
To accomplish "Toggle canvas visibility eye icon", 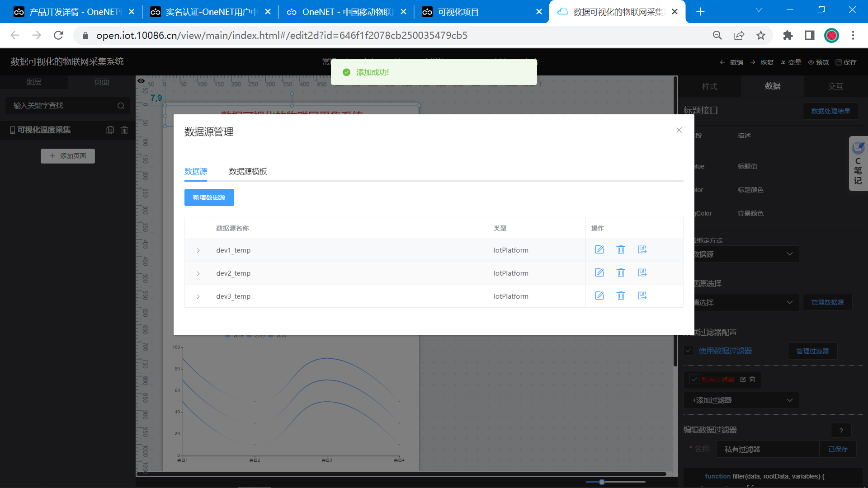I will pos(141,81).
